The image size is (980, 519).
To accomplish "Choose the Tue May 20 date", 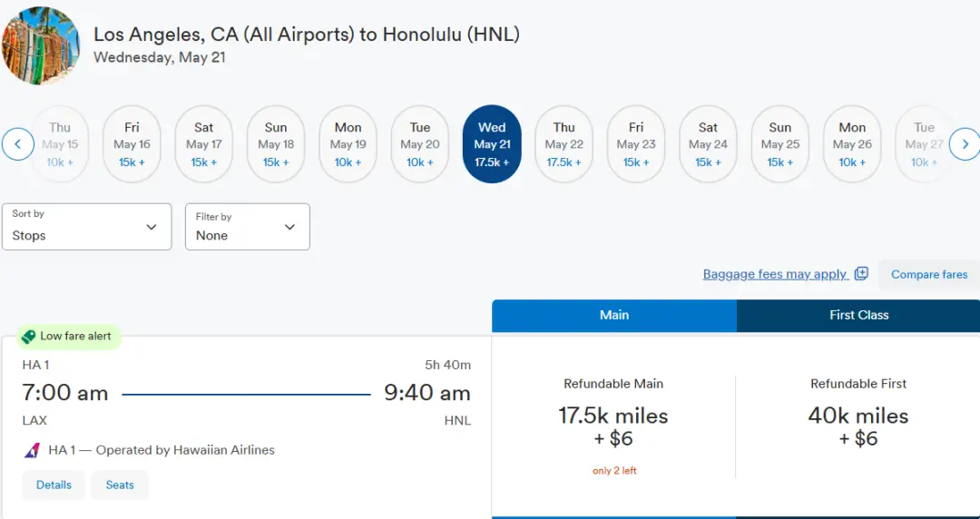I will (x=420, y=144).
